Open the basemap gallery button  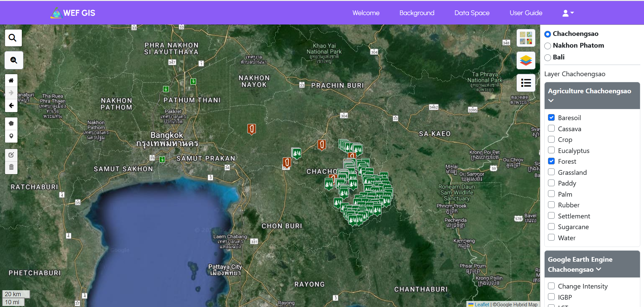coord(525,38)
